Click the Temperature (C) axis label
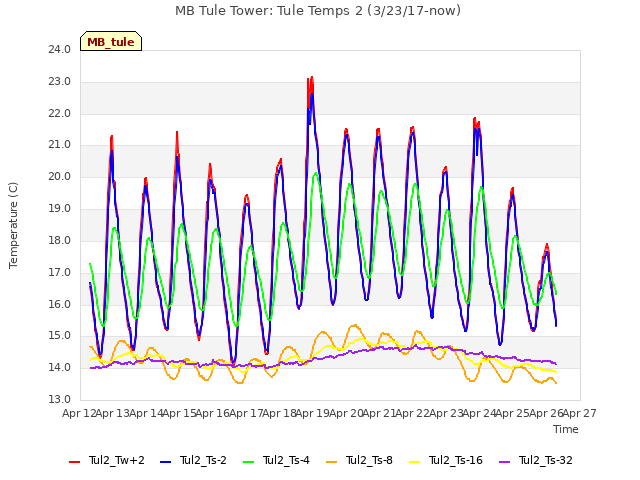This screenshot has width=640, height=480. [13, 225]
